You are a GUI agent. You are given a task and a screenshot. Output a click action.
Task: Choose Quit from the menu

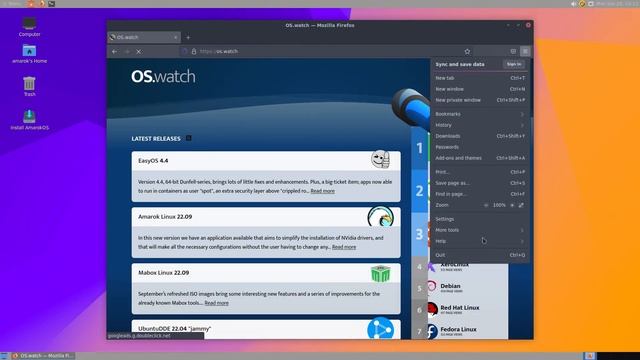click(x=480, y=255)
